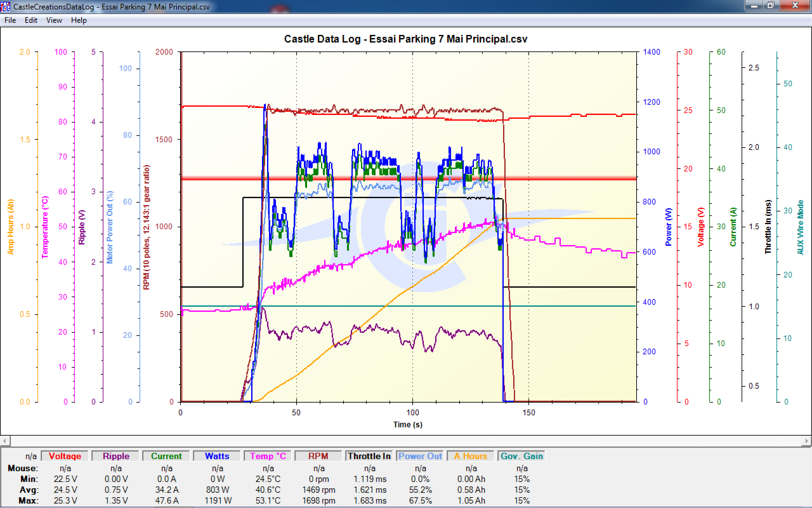Click the Max watts value 1191 W
Image resolution: width=812 pixels, height=508 pixels.
tap(218, 500)
